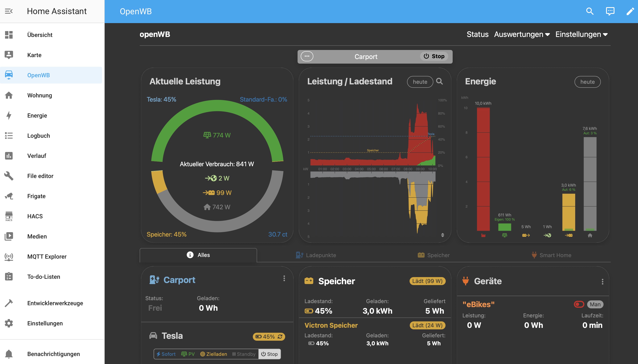Select PV charge mode for Tesla
Screen dimensions: 638x364
(188, 354)
